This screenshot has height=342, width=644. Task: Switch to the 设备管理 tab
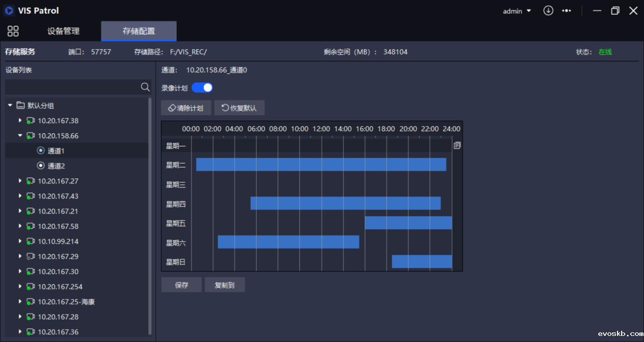[64, 31]
